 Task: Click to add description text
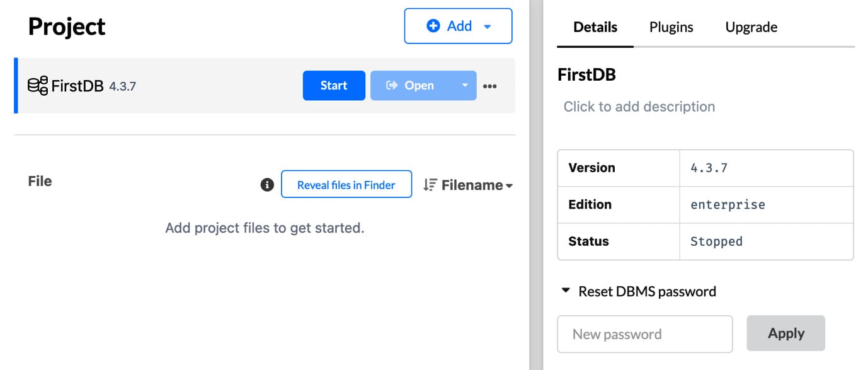[x=639, y=107]
